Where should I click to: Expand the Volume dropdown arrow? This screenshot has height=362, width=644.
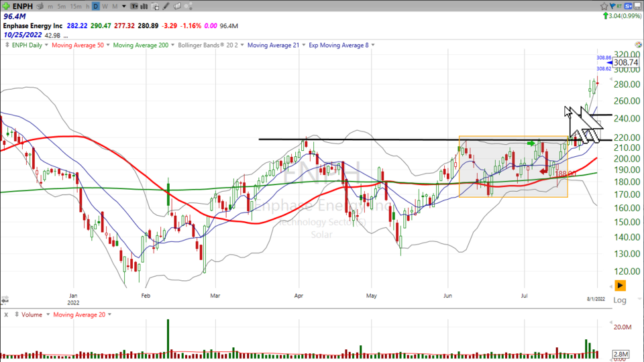point(48,315)
